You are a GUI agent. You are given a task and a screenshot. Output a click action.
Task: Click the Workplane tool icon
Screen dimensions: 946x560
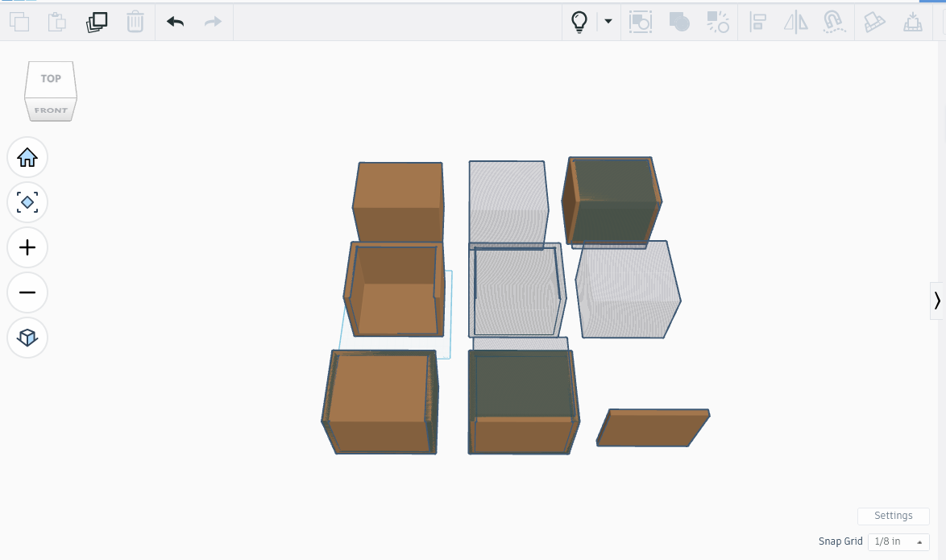tap(912, 23)
